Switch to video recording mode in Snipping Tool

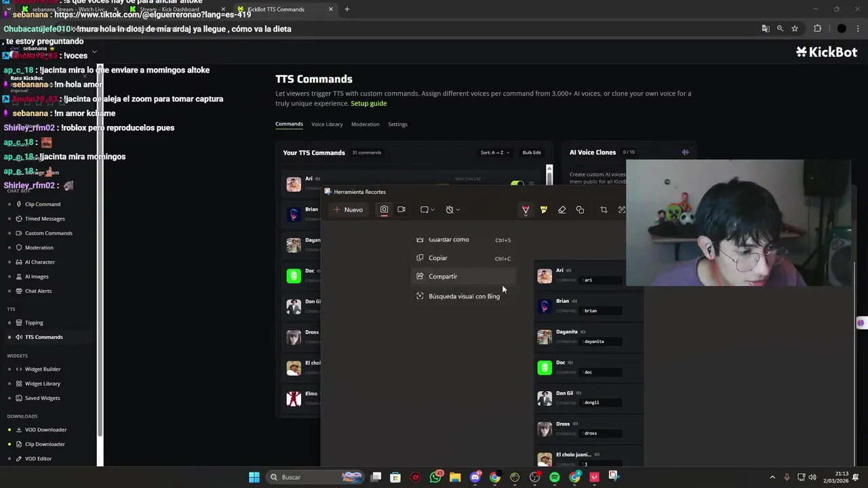401,209
